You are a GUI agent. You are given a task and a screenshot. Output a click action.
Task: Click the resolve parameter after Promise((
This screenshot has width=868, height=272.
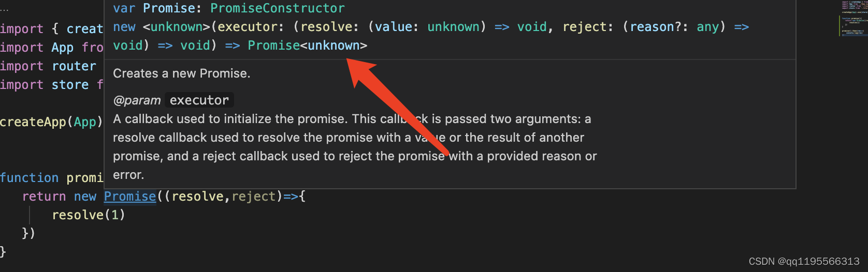pos(197,197)
